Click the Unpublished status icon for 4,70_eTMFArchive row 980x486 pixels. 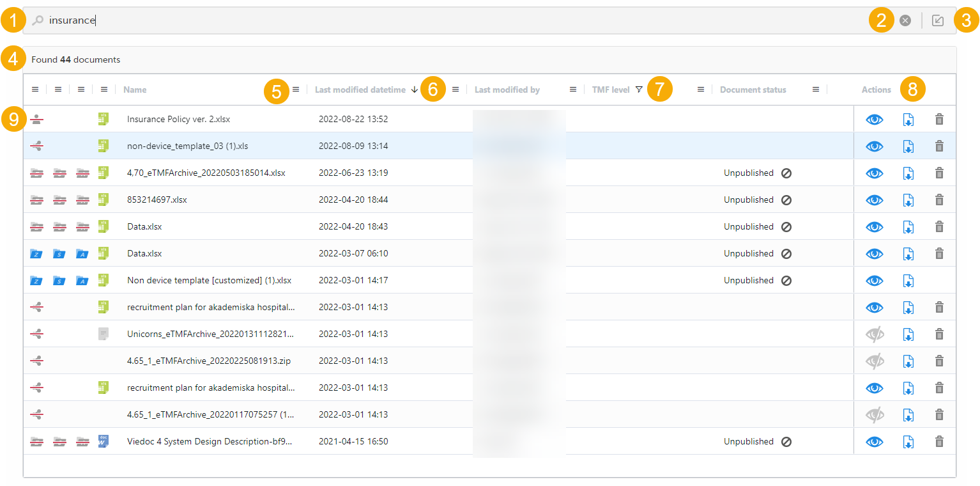786,173
